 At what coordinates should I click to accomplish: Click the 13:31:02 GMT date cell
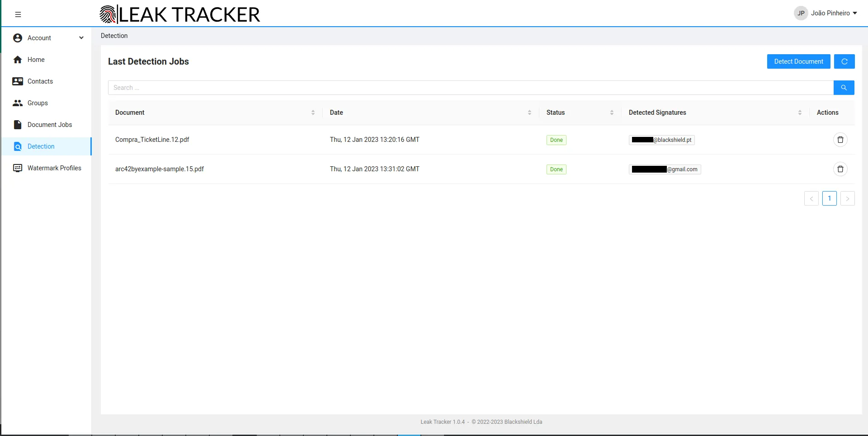[x=375, y=169]
